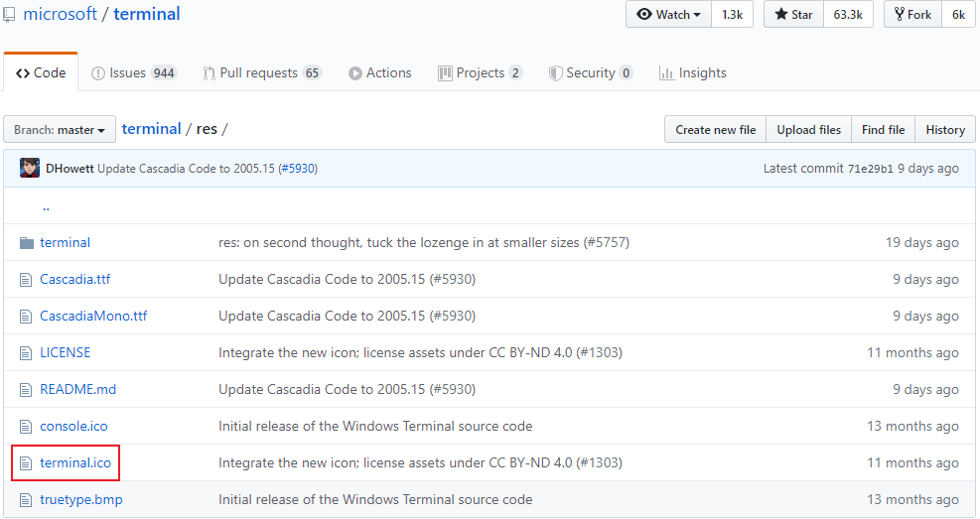
Task: Open the Actions tab
Action: pos(380,73)
